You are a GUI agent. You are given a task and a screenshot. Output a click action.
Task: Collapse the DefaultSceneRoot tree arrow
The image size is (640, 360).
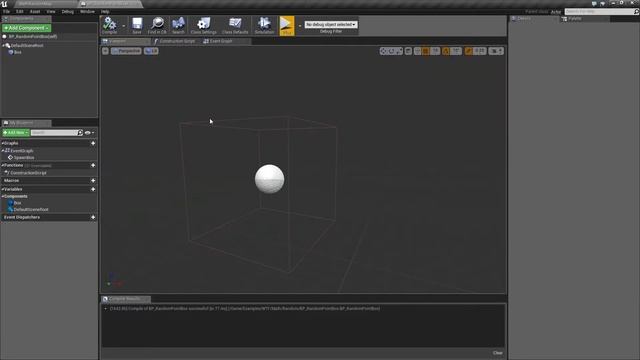click(x=3, y=45)
